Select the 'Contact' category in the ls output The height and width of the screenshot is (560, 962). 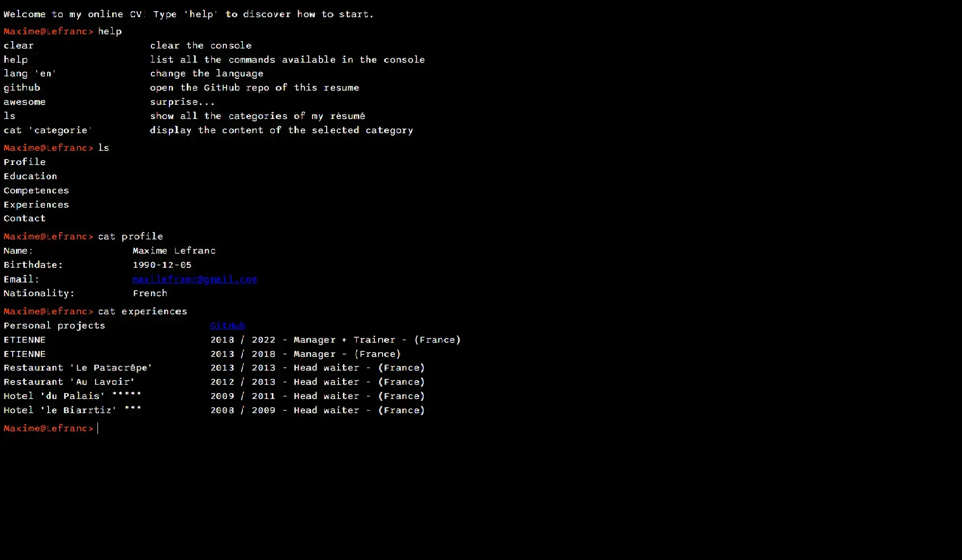[24, 218]
